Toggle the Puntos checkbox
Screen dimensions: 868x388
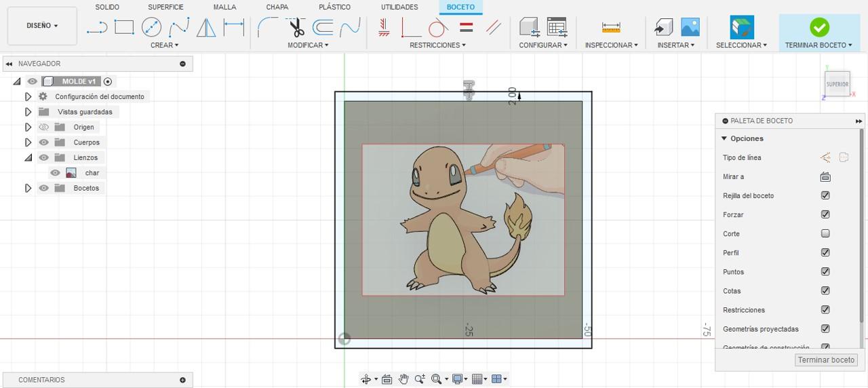825,271
